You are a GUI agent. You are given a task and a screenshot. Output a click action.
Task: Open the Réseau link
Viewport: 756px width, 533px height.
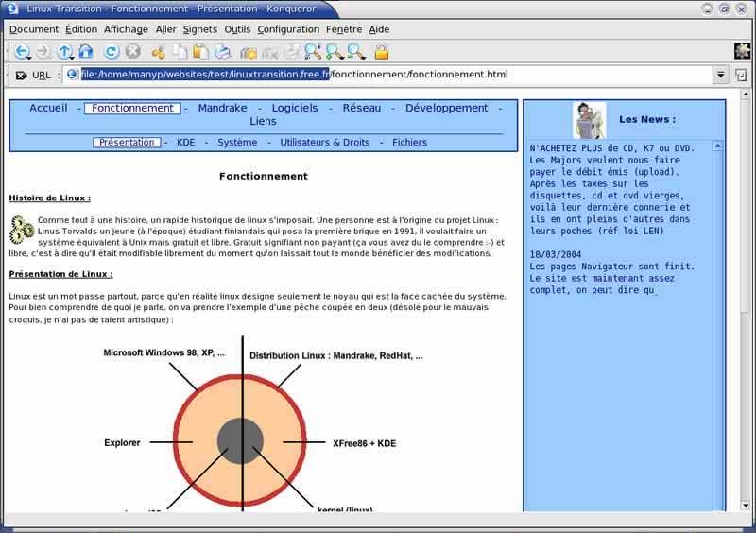coord(362,108)
